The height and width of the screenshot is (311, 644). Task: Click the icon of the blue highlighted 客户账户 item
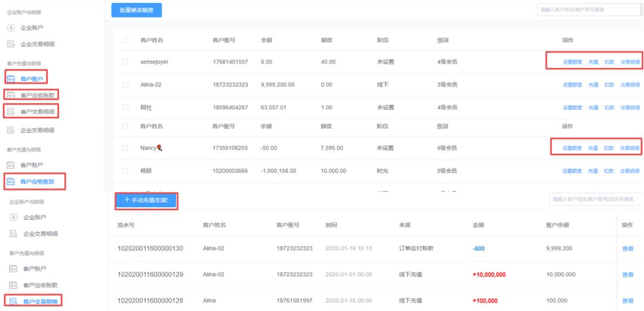coord(11,79)
